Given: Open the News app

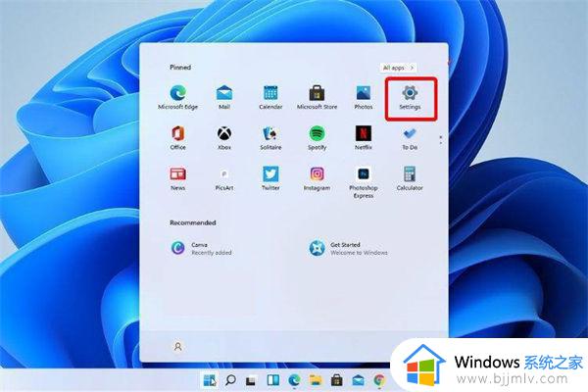Looking at the screenshot, I should (177, 178).
